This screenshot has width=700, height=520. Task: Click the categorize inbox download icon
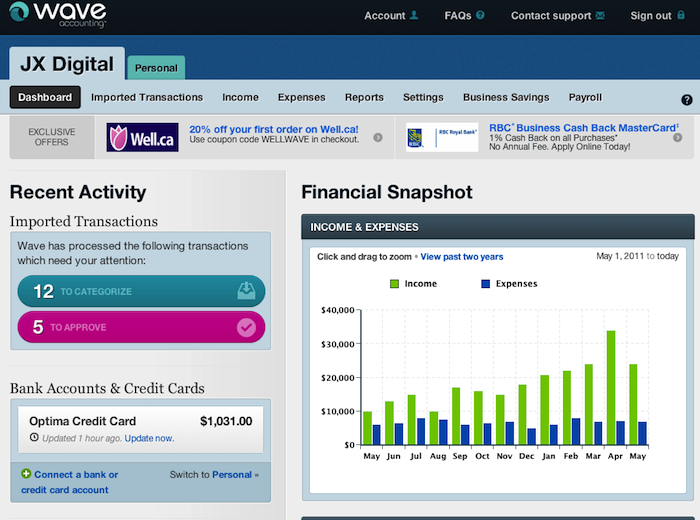246,291
